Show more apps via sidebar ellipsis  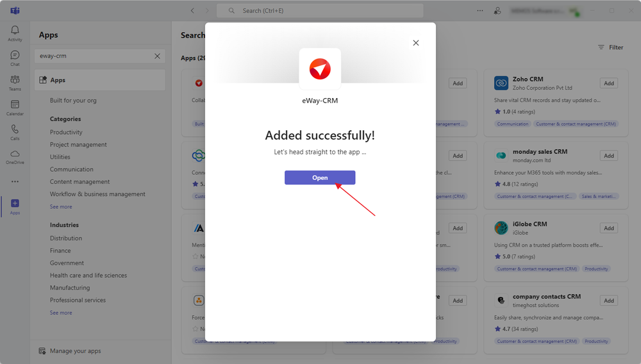tap(15, 181)
